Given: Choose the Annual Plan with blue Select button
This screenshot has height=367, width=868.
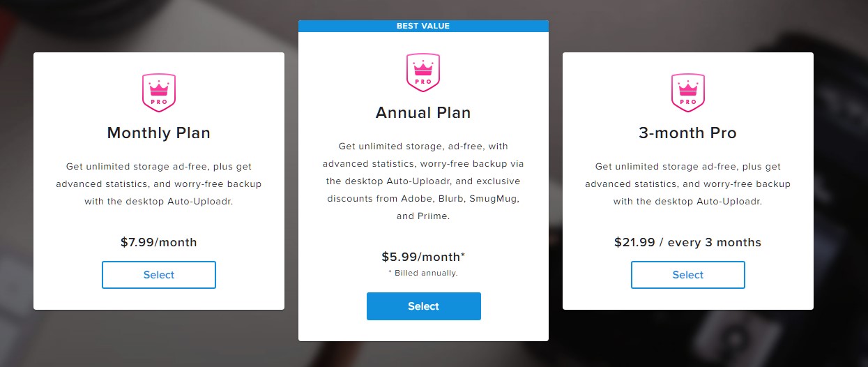Looking at the screenshot, I should pyautogui.click(x=424, y=306).
